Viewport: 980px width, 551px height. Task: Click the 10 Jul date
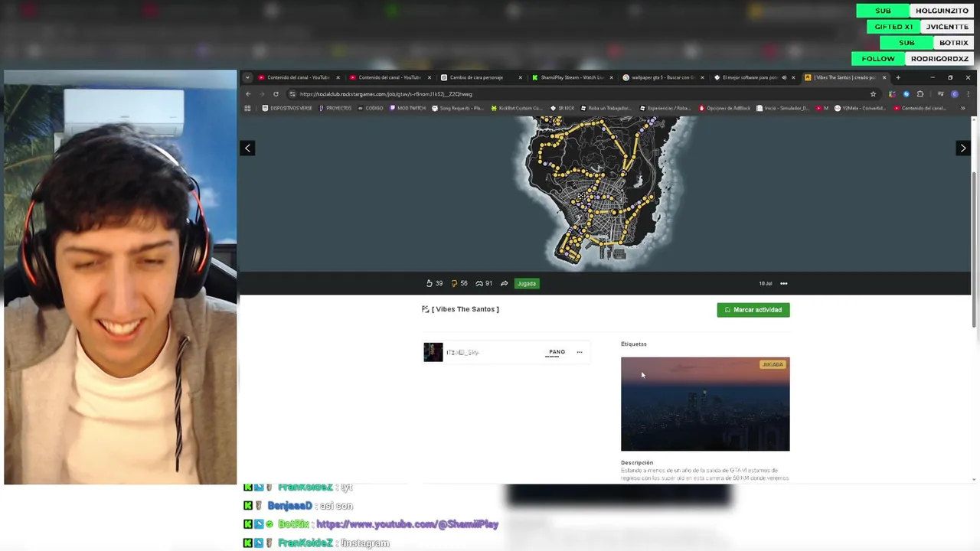[x=766, y=283]
